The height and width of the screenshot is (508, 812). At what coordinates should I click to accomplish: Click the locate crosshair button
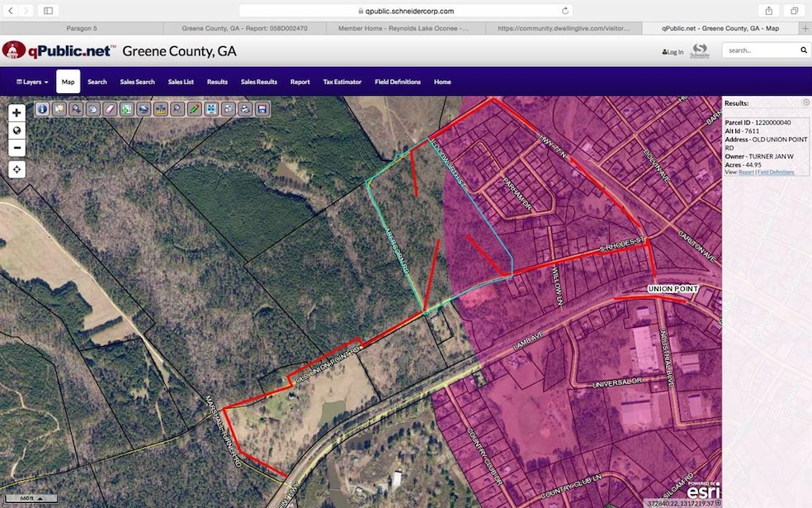pyautogui.click(x=17, y=169)
